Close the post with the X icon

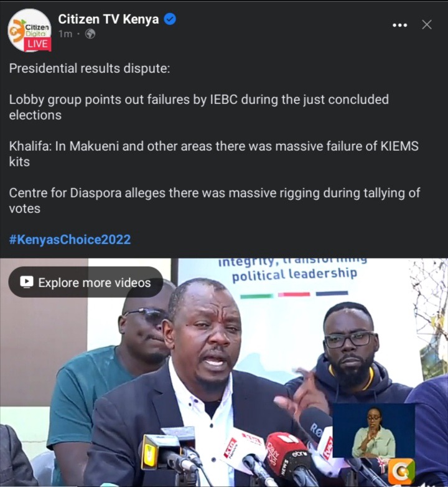(x=427, y=24)
